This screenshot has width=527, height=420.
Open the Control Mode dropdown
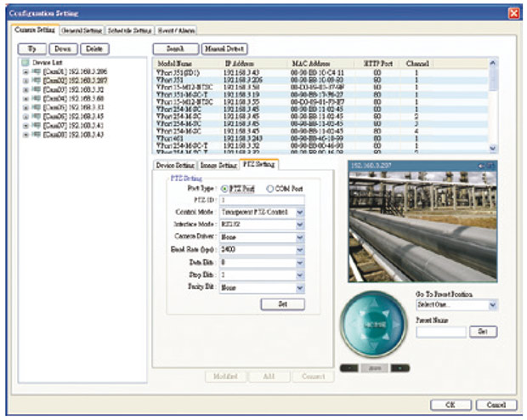(299, 213)
